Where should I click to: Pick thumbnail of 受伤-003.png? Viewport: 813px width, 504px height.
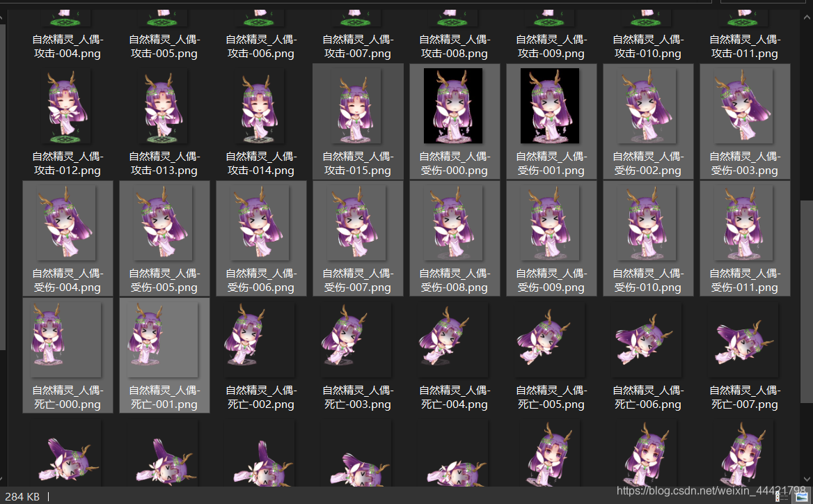743,107
